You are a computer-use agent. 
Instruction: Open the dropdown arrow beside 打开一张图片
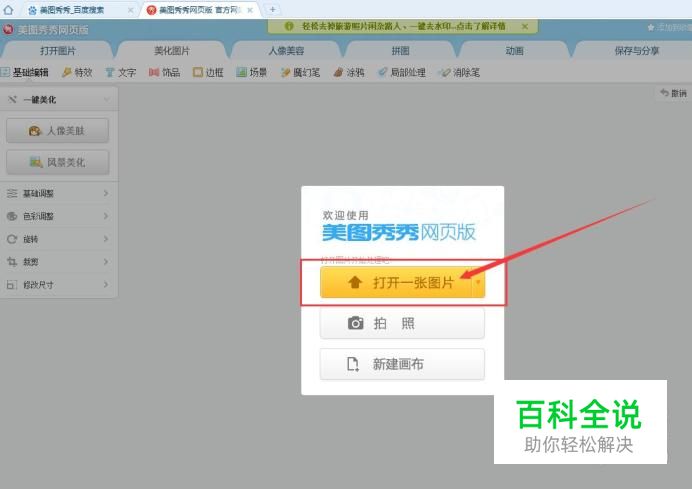tap(478, 282)
